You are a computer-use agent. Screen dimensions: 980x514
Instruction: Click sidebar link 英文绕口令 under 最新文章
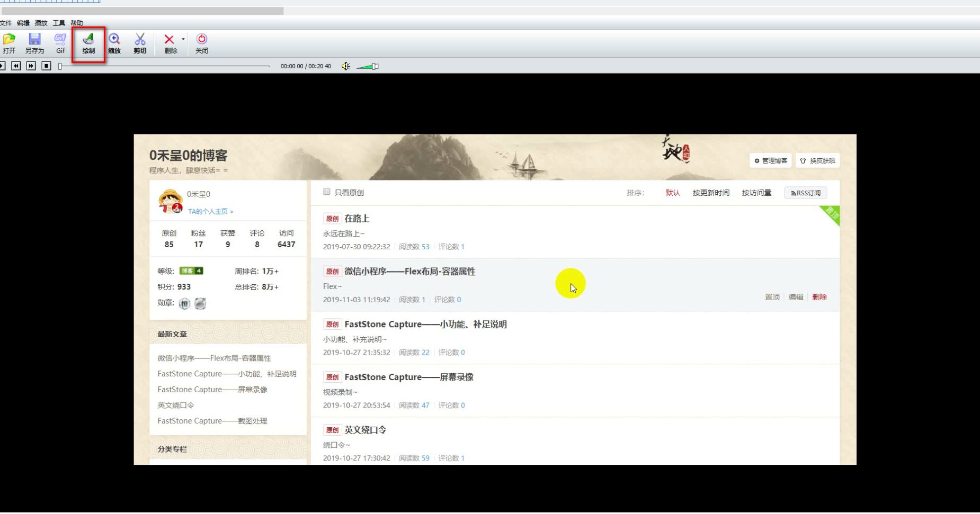coord(176,405)
